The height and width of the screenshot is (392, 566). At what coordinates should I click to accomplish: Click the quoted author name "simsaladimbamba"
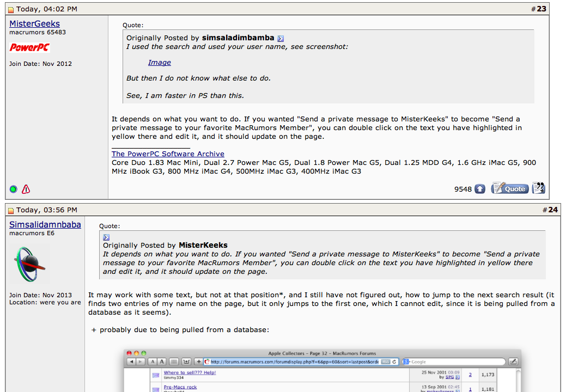(238, 38)
